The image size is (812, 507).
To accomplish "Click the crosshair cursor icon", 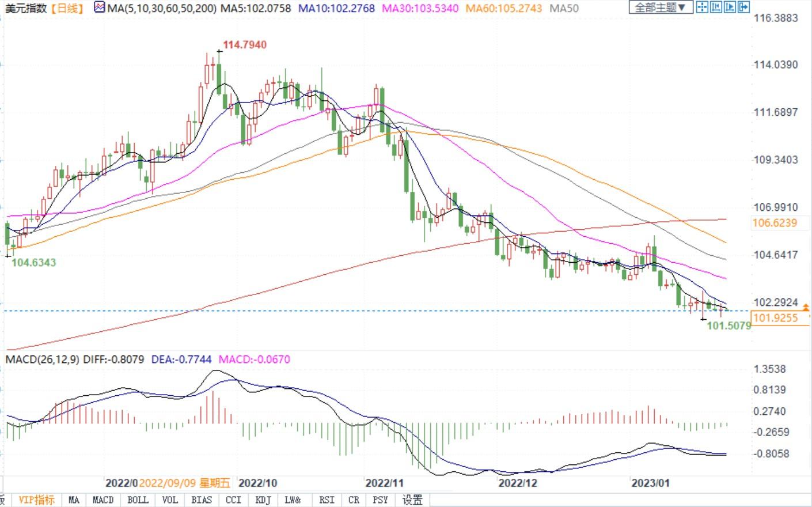I will pos(702,7).
